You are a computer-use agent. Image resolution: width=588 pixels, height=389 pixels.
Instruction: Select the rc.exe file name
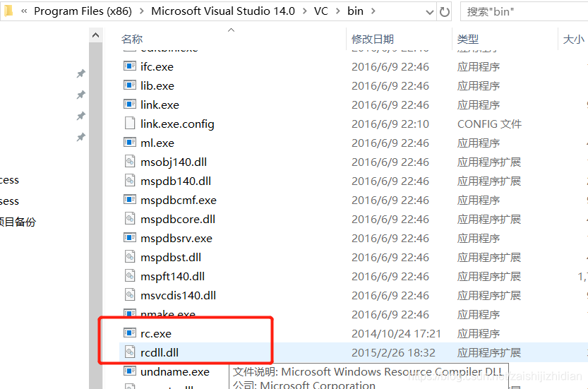pos(155,333)
